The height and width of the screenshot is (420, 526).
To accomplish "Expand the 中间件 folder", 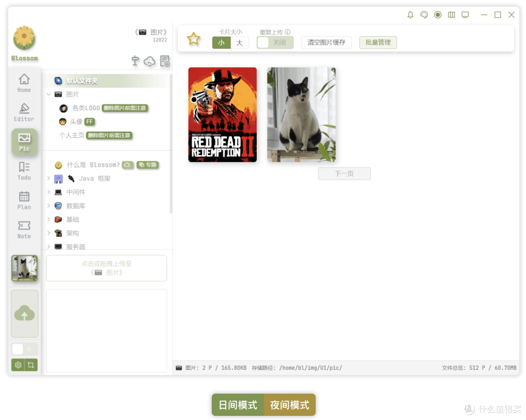I will (49, 192).
